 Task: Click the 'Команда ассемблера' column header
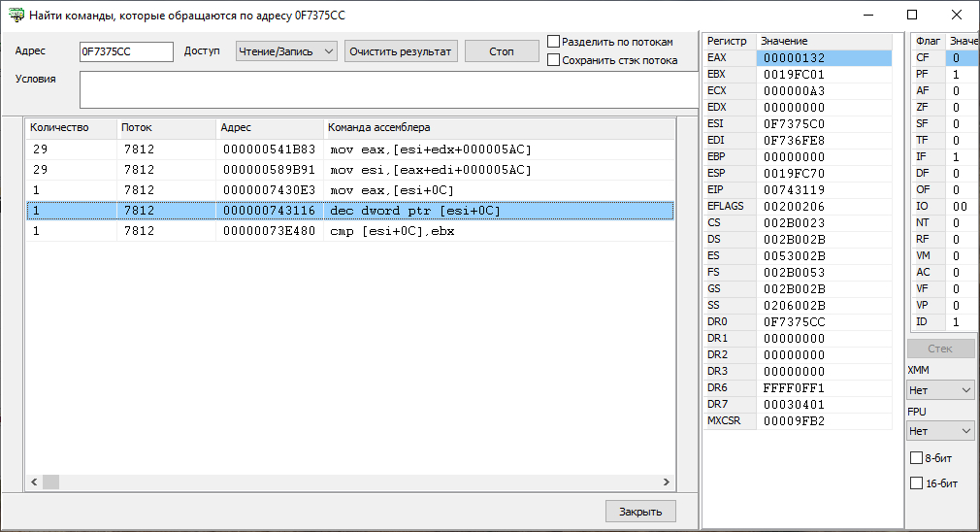click(499, 127)
